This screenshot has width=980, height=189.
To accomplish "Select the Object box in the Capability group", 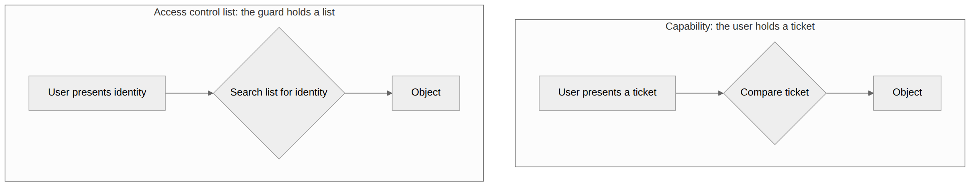I will (907, 93).
